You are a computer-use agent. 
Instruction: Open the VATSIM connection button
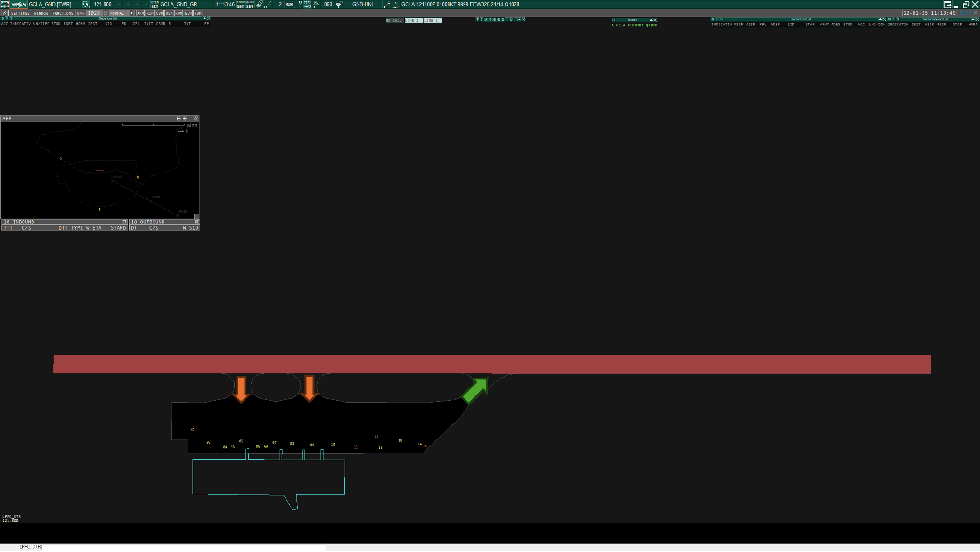coord(19,4)
